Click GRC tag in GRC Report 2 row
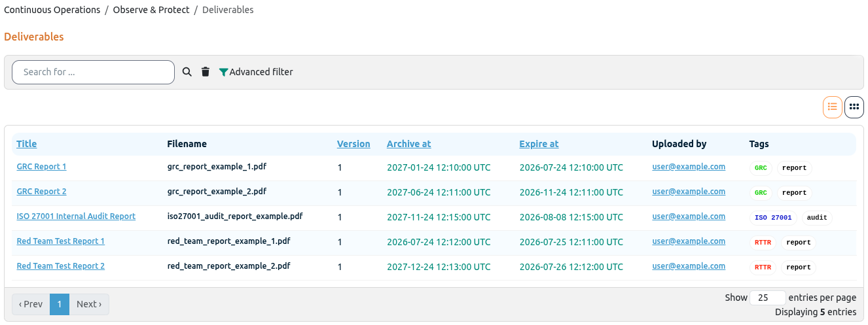Image resolution: width=868 pixels, height=325 pixels. (761, 193)
